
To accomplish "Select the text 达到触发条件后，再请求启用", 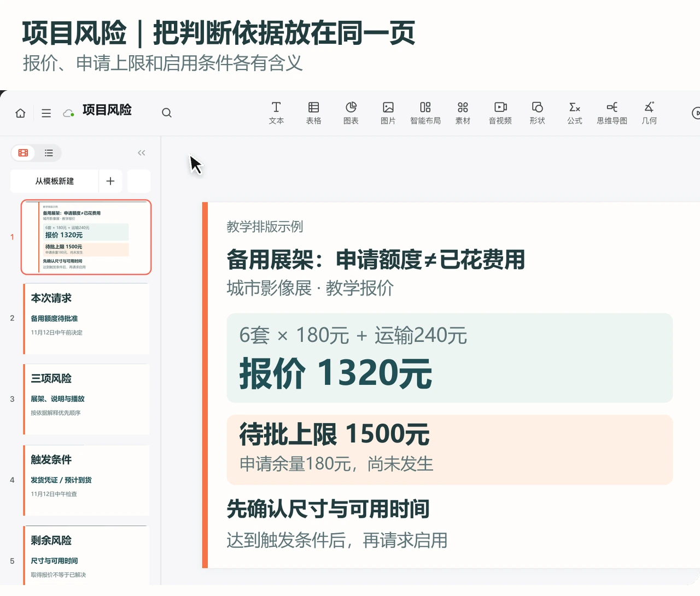I will coord(337,540).
